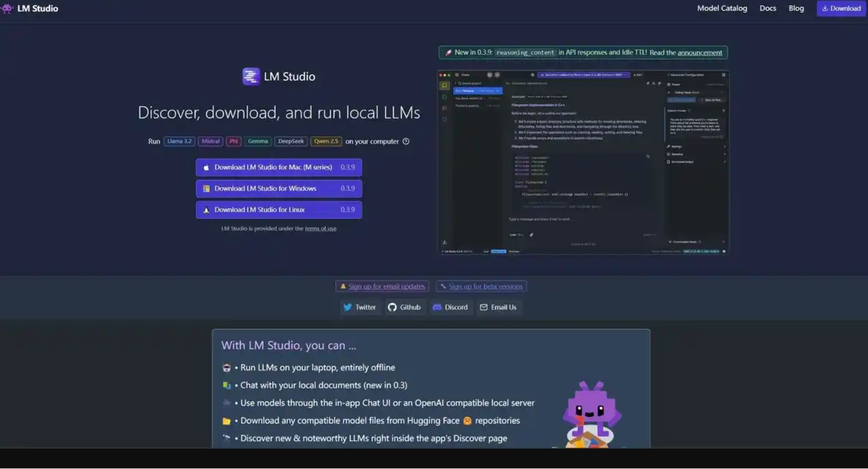Image resolution: width=868 pixels, height=469 pixels.
Task: Open the Github link
Action: 404,308
